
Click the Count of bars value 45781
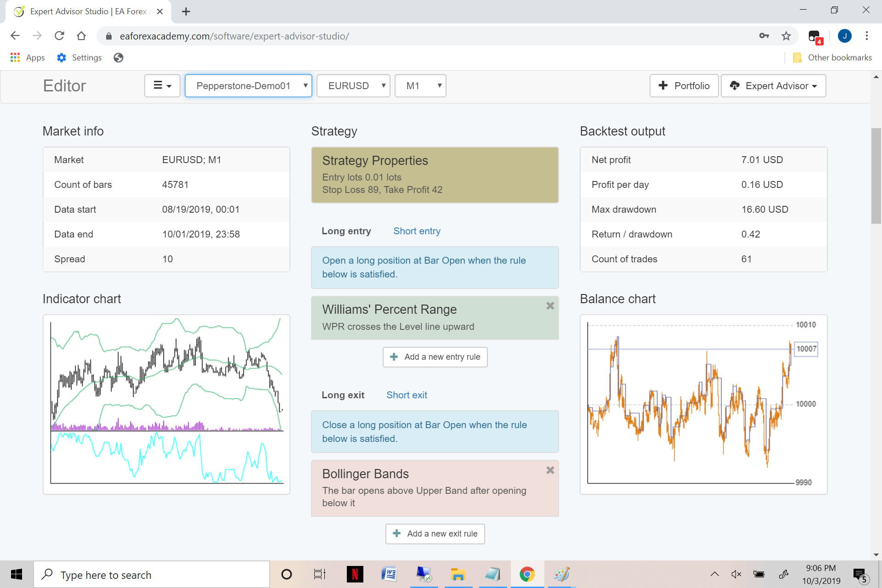(175, 185)
